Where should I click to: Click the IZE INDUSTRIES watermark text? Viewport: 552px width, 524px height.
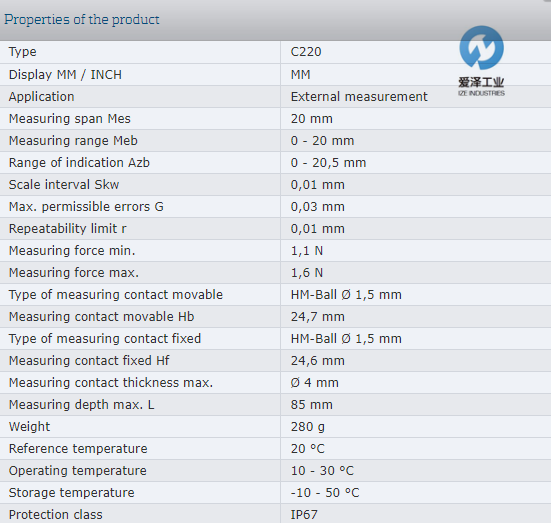coord(481,93)
